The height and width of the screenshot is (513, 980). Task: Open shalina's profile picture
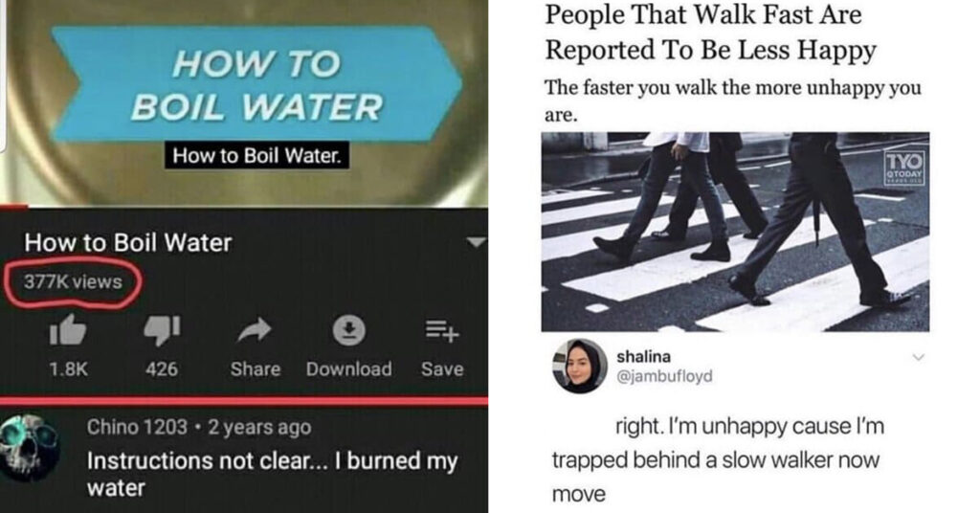(579, 367)
